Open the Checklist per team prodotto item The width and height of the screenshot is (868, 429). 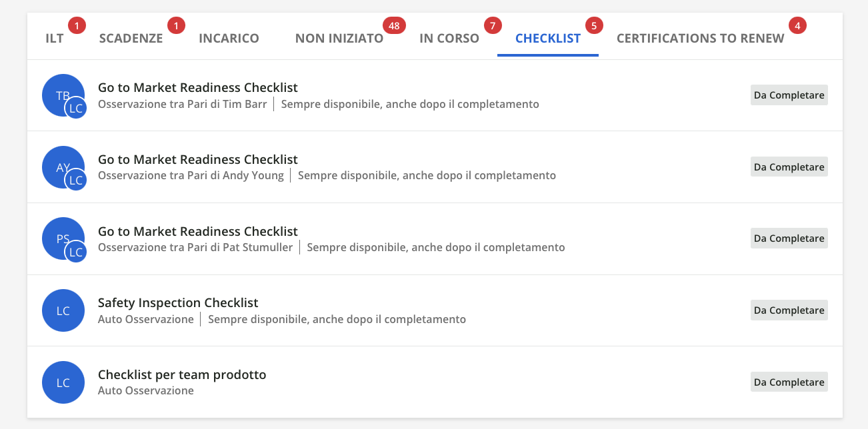(x=182, y=374)
